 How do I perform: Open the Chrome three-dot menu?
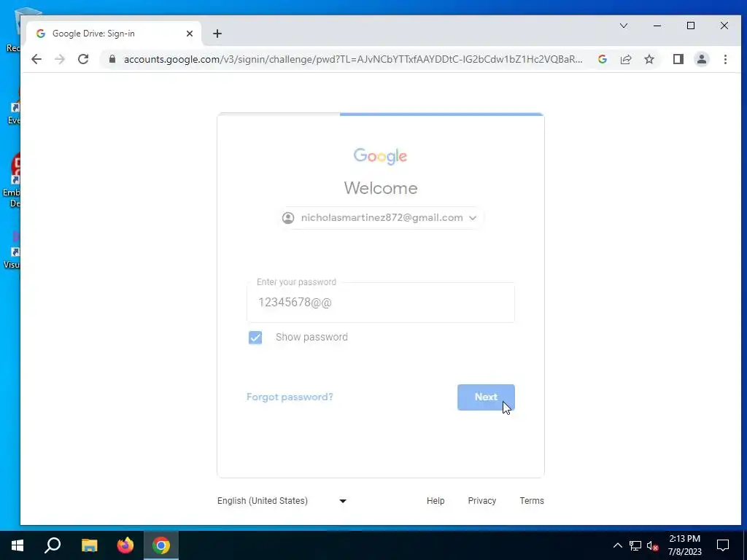[725, 59]
